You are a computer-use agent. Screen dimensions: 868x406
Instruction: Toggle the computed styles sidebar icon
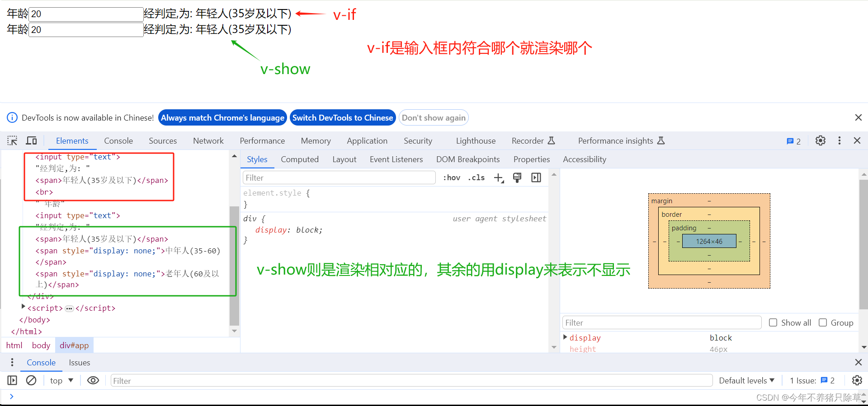point(536,178)
